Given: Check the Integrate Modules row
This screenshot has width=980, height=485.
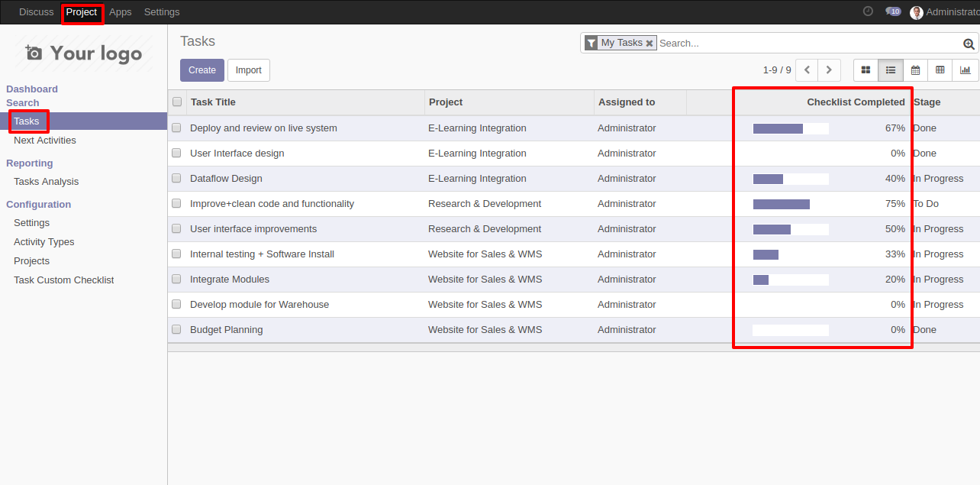Looking at the screenshot, I should click(x=176, y=280).
